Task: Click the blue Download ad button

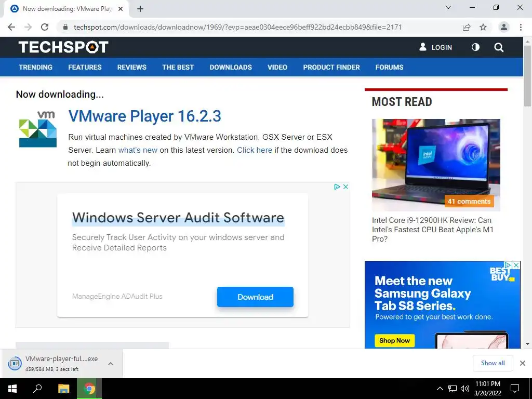Action: [x=255, y=297]
